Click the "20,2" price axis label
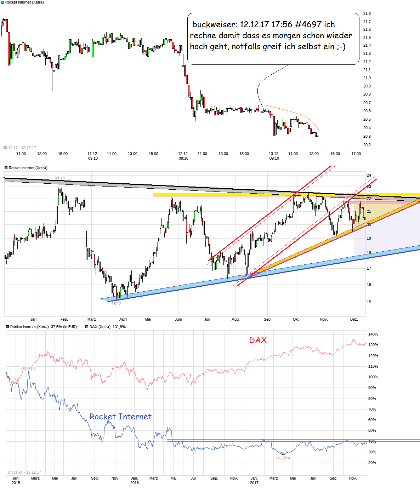Image resolution: width=420 pixels, height=504 pixels. 367,145
